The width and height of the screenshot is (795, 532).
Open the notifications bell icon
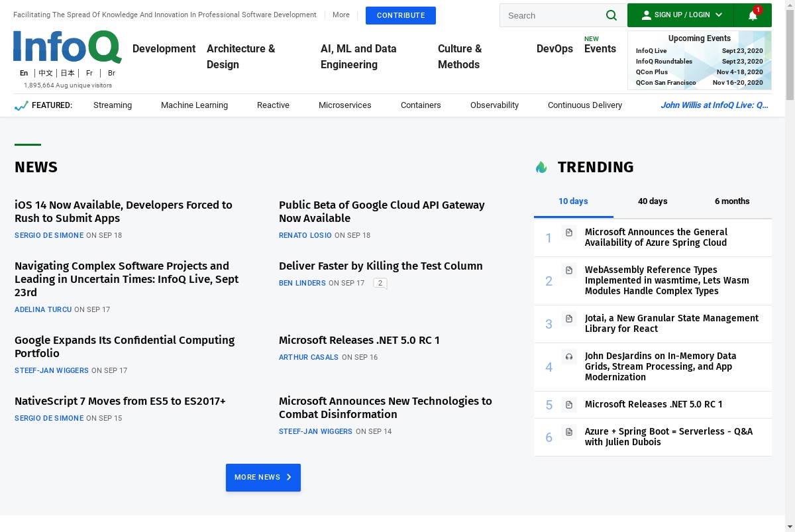[x=753, y=15]
